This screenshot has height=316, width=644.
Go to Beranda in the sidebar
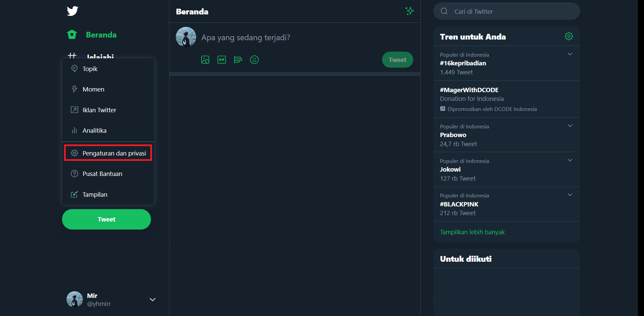click(92, 35)
